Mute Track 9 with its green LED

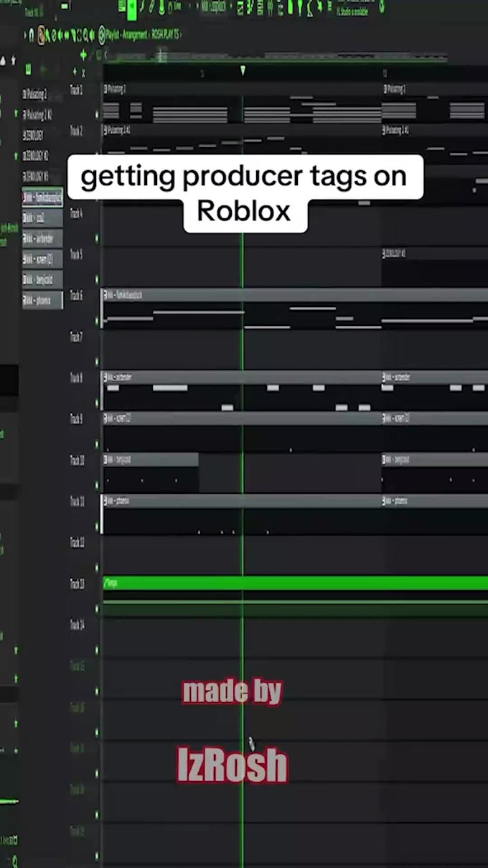coord(97,444)
